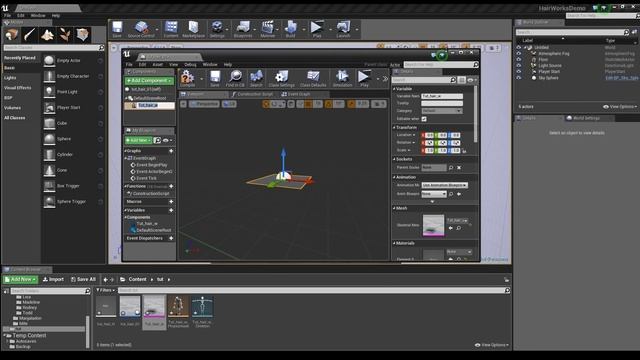Image resolution: width=640 pixels, height=360 pixels.
Task: Click Find in CB button
Action: pyautogui.click(x=235, y=78)
